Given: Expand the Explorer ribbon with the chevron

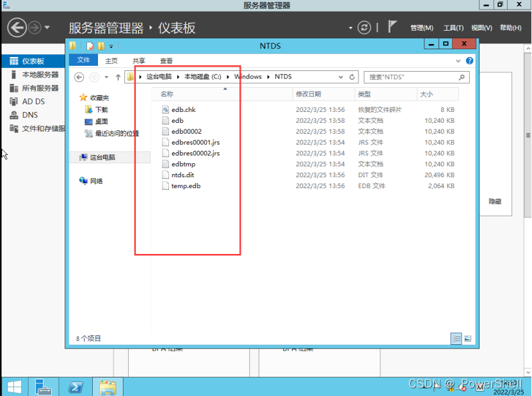Looking at the screenshot, I should pos(458,61).
